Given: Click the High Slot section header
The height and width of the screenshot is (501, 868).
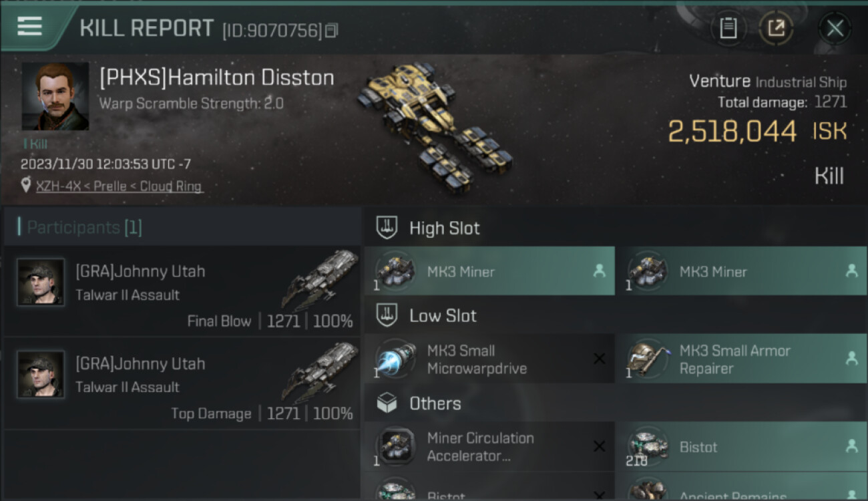Looking at the screenshot, I should [444, 228].
